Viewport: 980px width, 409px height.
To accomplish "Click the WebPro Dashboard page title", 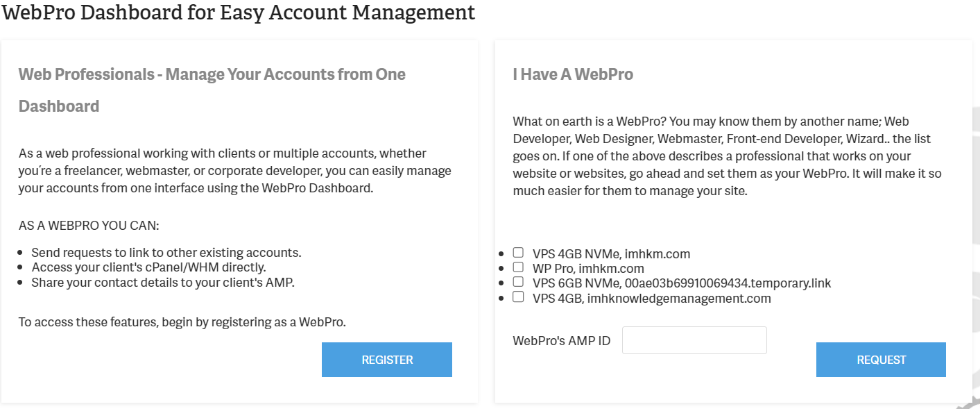I will pos(238,12).
